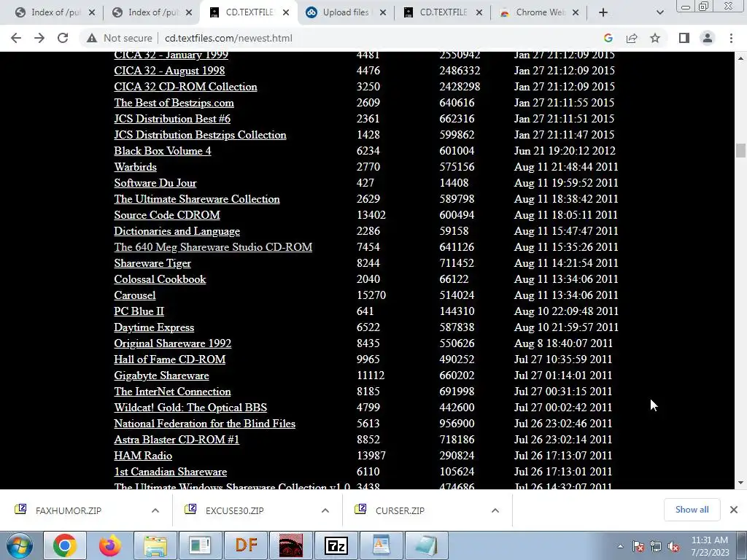Open the Colossal Cookbook link
This screenshot has height=560, width=747.
160,279
